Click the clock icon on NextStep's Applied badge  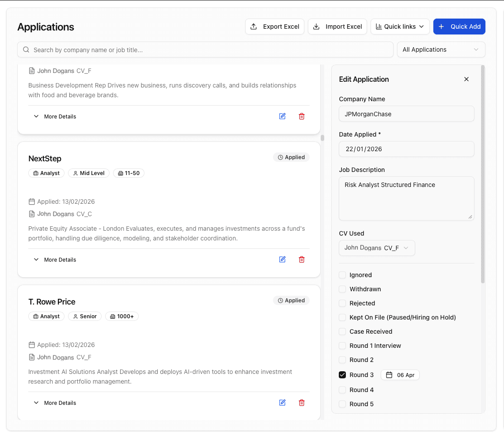click(x=280, y=157)
